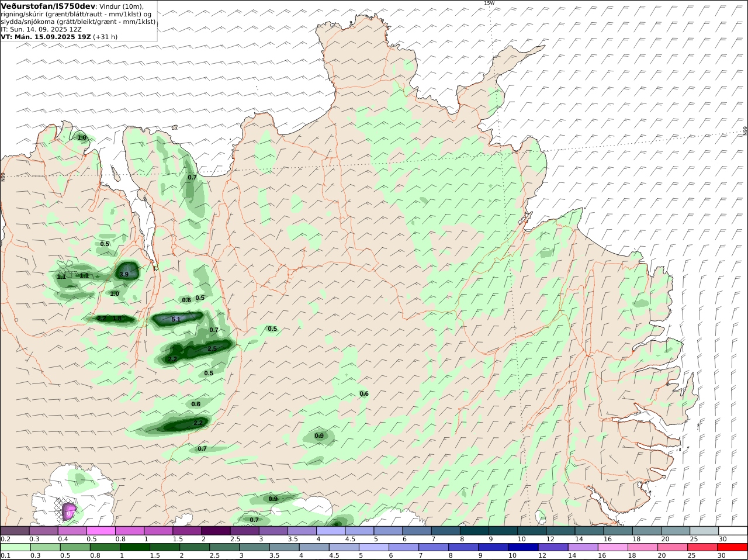Click the '0.2' label under the top legend
The height and width of the screenshot is (560, 748).
pyautogui.click(x=5, y=538)
